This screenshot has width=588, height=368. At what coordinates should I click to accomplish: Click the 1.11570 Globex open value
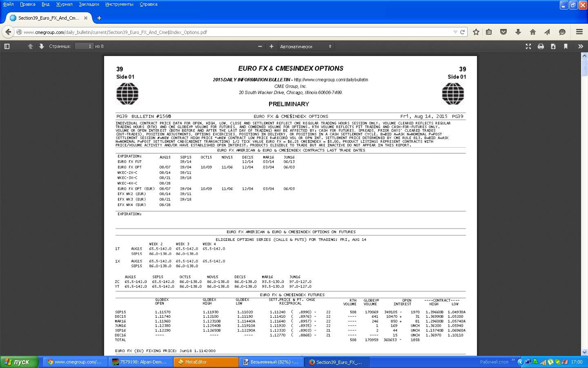coord(163,312)
